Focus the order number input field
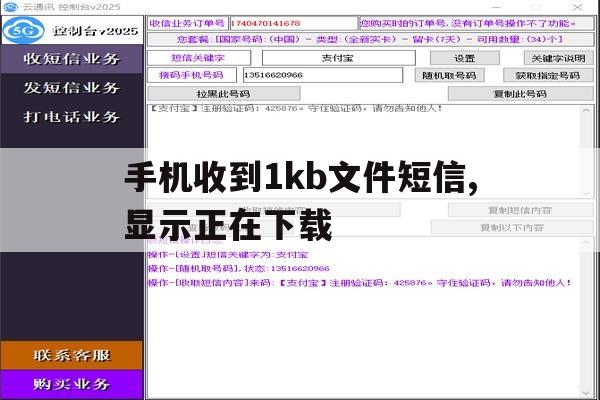600x400 pixels. 293,23
